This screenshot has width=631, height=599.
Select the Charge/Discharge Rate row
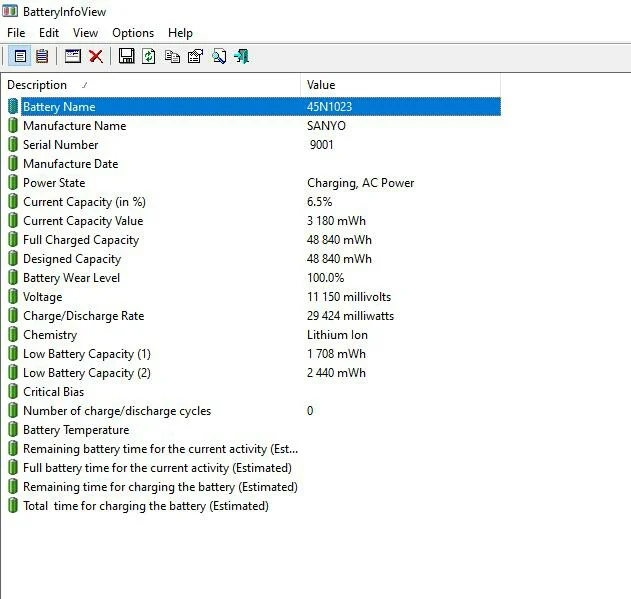[254, 316]
